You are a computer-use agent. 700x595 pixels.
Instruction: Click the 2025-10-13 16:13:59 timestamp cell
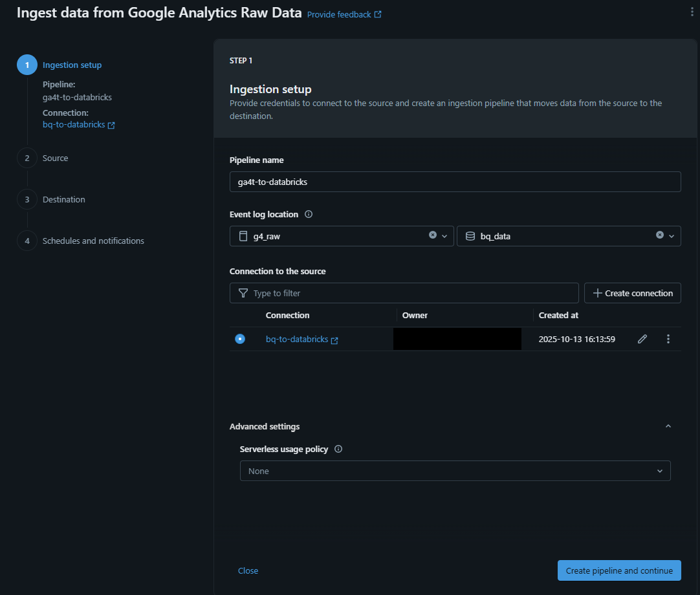point(577,340)
